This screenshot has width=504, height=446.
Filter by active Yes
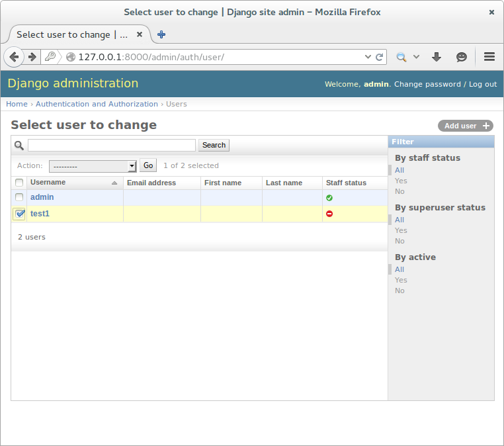pyautogui.click(x=401, y=280)
